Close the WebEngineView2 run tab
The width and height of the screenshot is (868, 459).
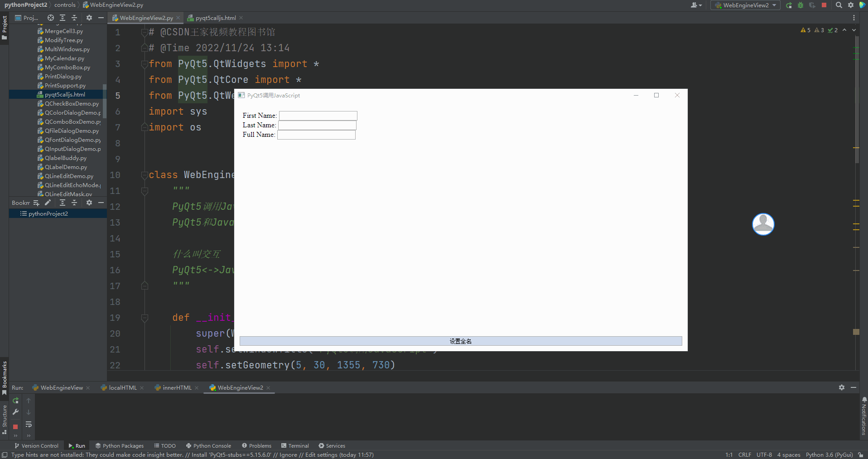click(x=268, y=388)
